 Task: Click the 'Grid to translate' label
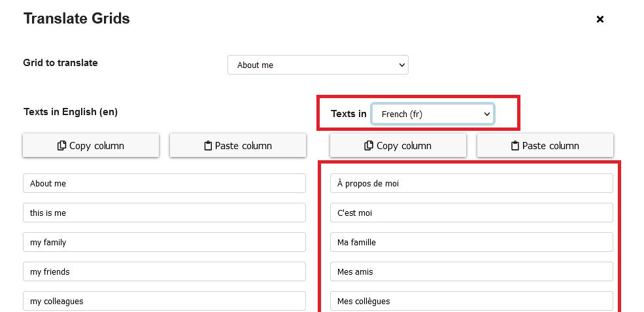click(x=60, y=63)
